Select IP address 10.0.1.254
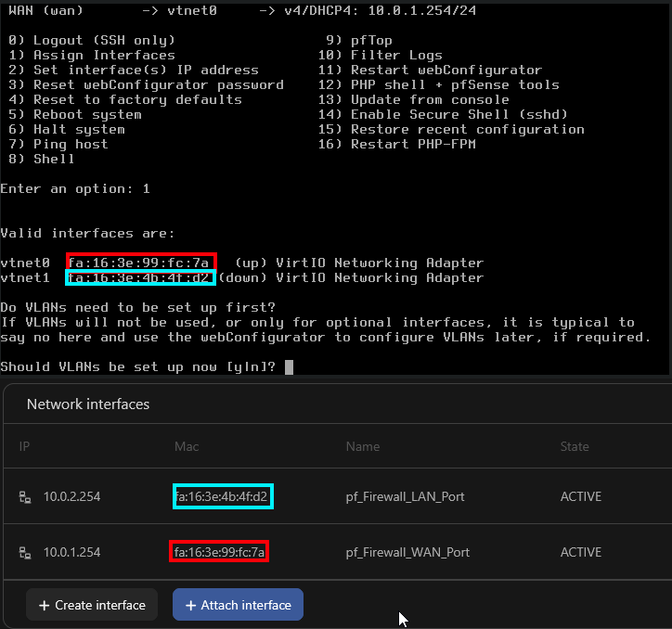Viewport: 672px width, 629px height. (x=71, y=552)
